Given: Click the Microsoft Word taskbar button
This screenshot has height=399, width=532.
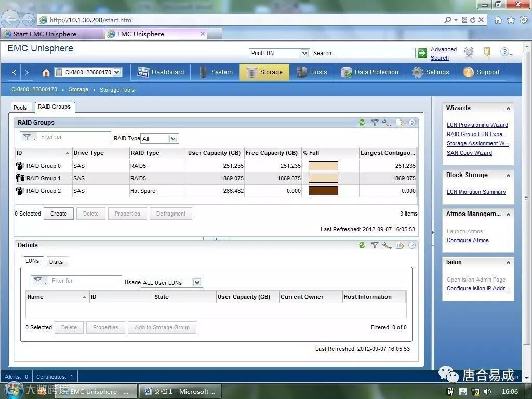Looking at the screenshot, I should click(180, 392).
